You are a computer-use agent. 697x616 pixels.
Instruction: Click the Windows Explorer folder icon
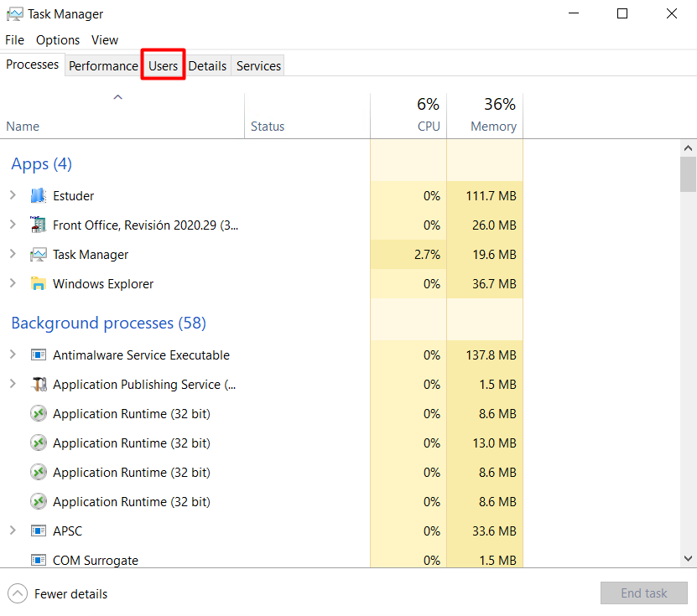pos(39,283)
